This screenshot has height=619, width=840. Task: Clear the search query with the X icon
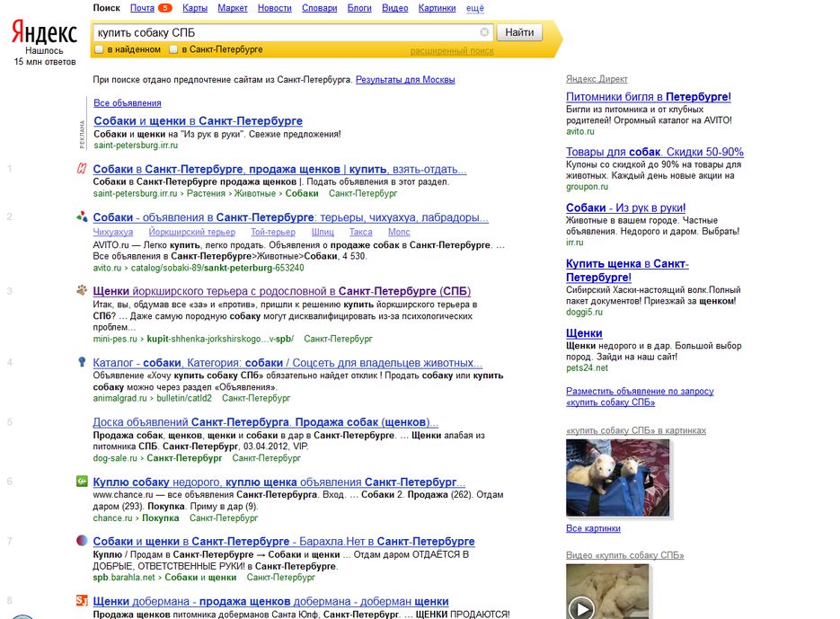click(x=484, y=32)
